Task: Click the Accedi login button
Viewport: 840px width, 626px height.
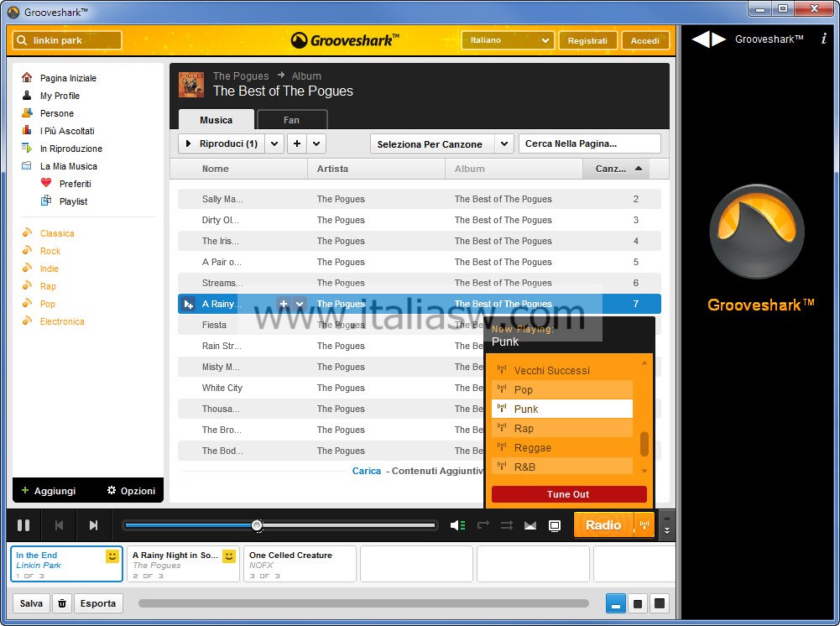Action: click(x=645, y=40)
